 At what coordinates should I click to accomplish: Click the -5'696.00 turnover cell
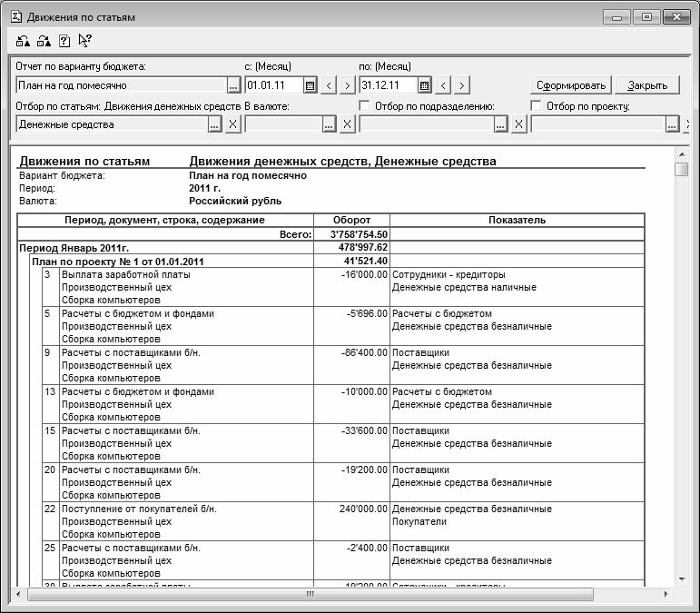(x=351, y=326)
